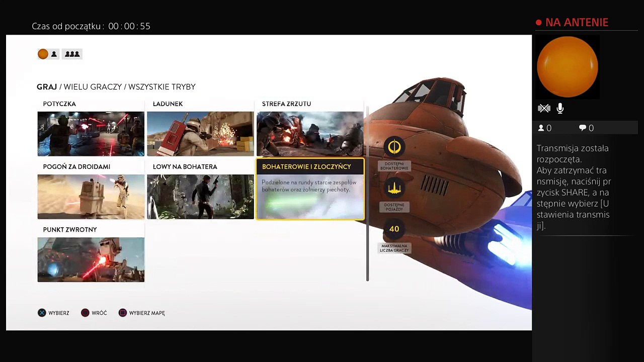Image resolution: width=644 pixels, height=362 pixels.
Task: Click the Dostępne Pojazdy ship icon
Action: click(394, 188)
